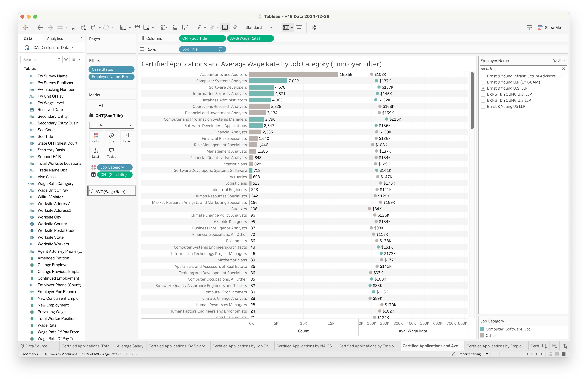
Task: Check Ernst & Young LLP (EY GUAM)
Action: coord(483,82)
